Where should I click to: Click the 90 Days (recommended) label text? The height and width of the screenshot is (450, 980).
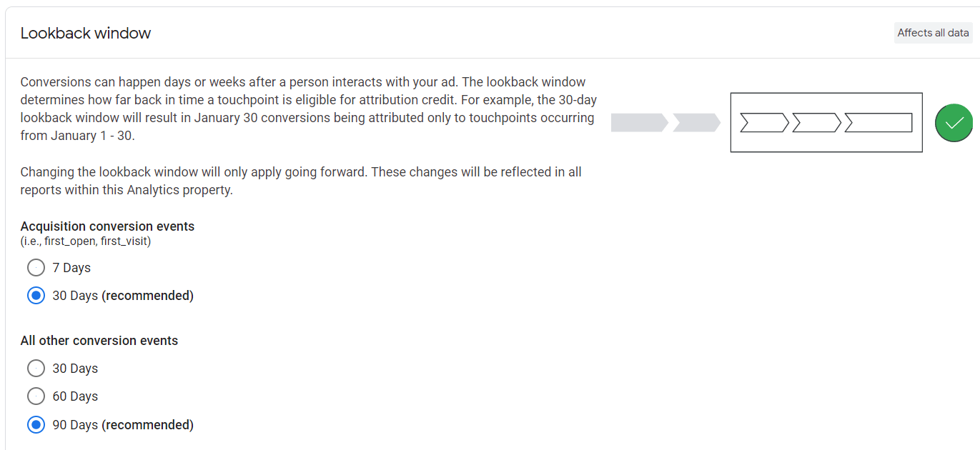(123, 424)
